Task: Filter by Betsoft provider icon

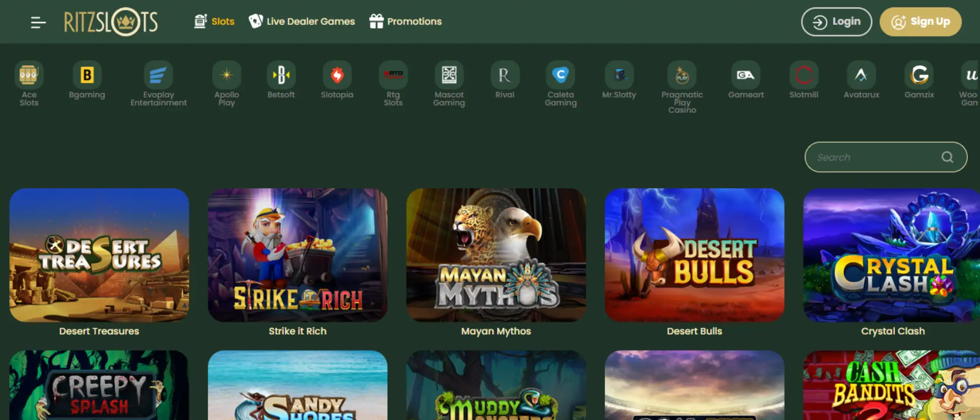Action: (x=281, y=75)
